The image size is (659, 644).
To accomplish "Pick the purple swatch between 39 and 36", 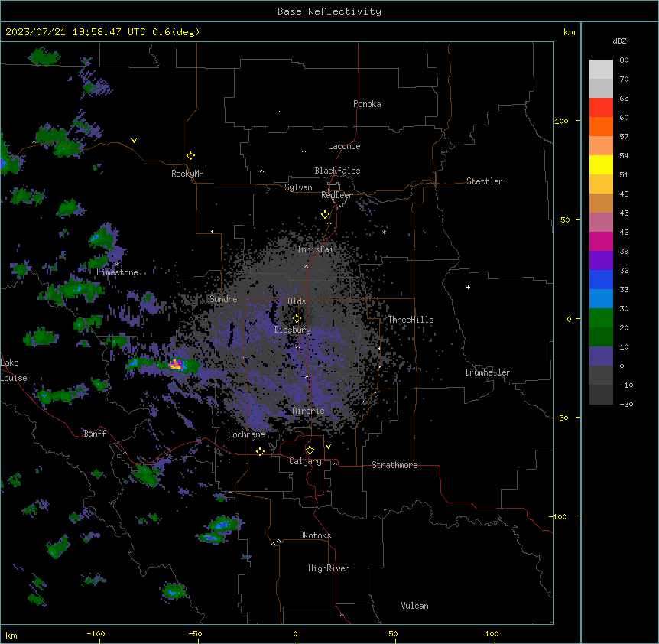I will coord(601,260).
